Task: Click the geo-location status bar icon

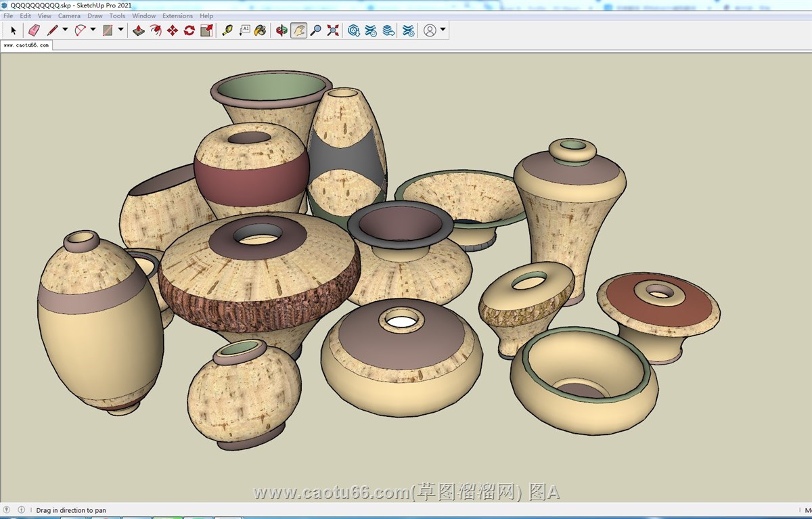Action: coord(7,510)
